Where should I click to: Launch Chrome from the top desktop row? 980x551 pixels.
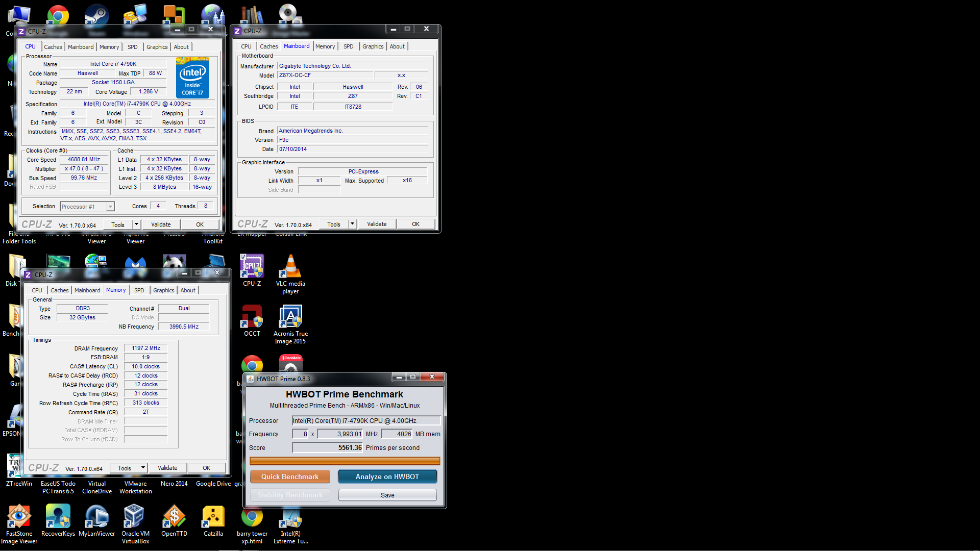point(58,14)
